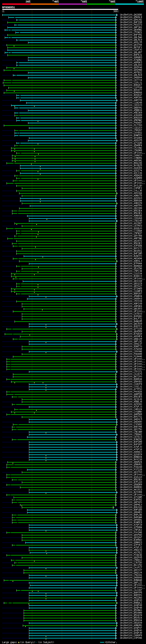
Task: Click the purple ~60% identity legend segment
Action: pyautogui.click(x=73, y=4)
